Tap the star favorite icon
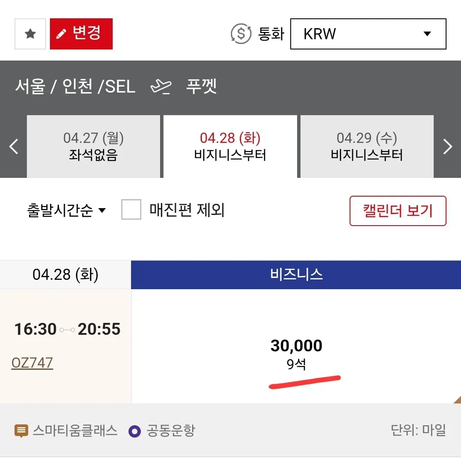 (30, 34)
